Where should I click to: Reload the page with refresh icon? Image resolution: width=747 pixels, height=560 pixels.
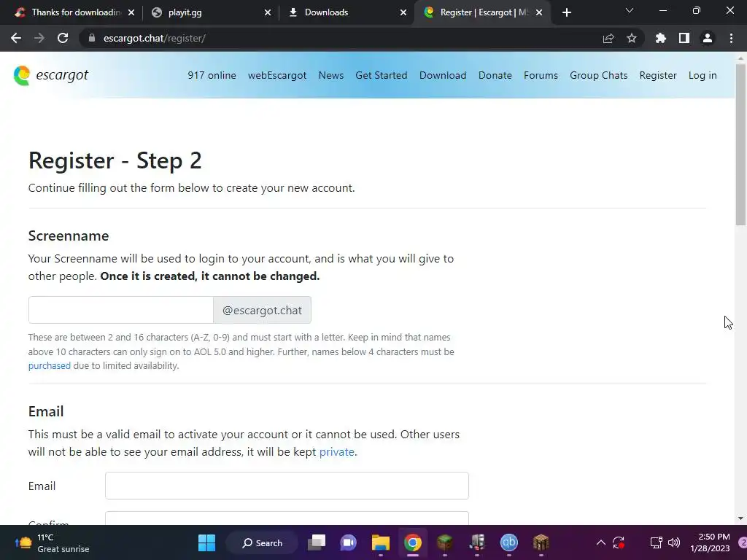coord(63,38)
